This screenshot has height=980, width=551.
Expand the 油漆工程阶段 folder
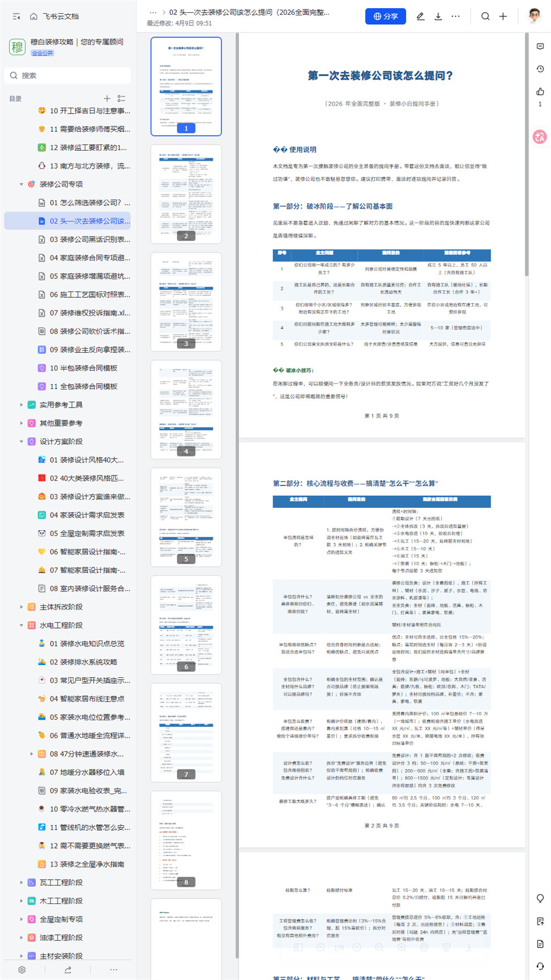tap(21, 938)
